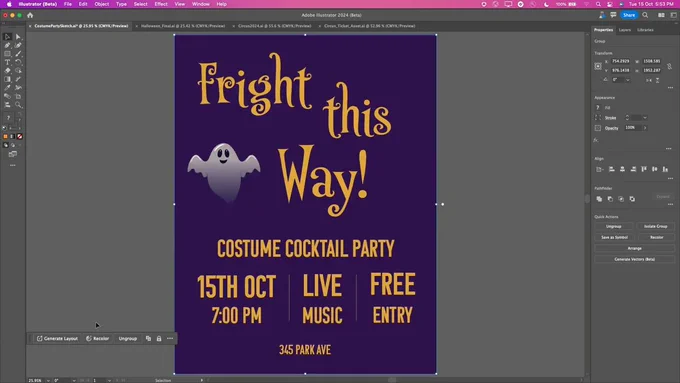Expand more Transform options (three dots)
This screenshot has width=680, height=383.
point(670,88)
